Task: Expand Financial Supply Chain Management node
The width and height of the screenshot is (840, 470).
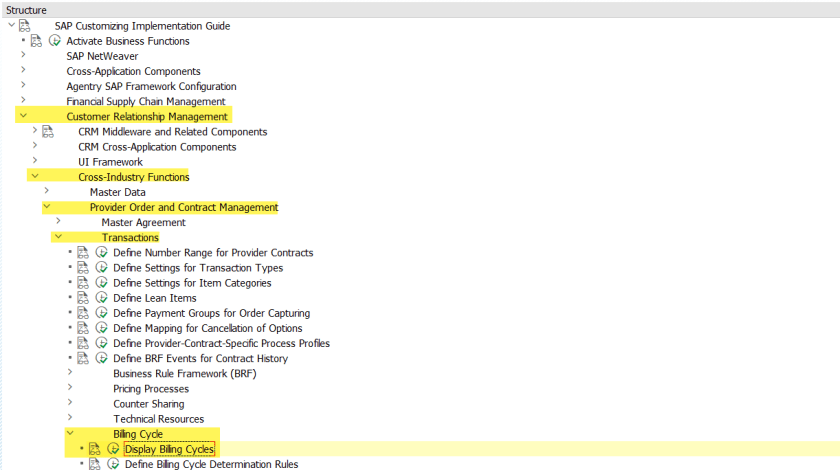Action: [23, 100]
